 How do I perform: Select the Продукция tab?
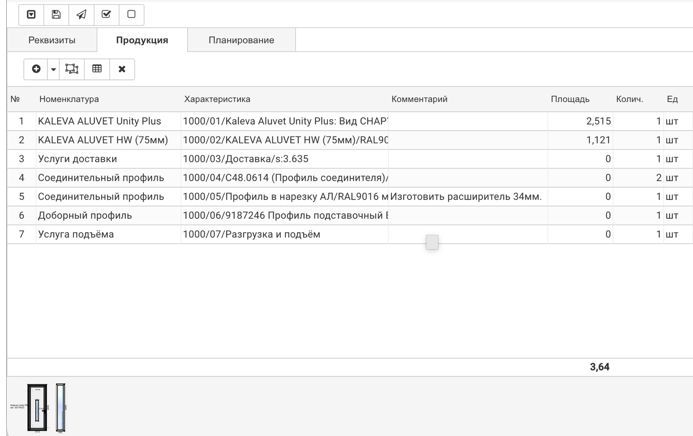[142, 40]
